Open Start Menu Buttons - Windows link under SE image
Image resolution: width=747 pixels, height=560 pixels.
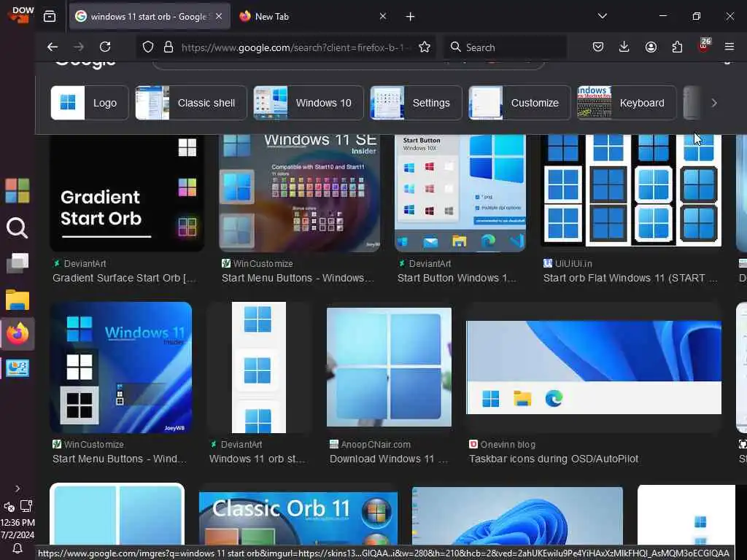pos(298,278)
